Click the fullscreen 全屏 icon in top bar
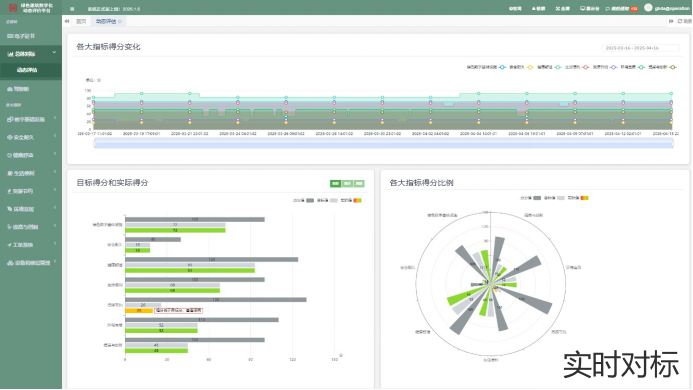693x390 pixels. pyautogui.click(x=558, y=8)
